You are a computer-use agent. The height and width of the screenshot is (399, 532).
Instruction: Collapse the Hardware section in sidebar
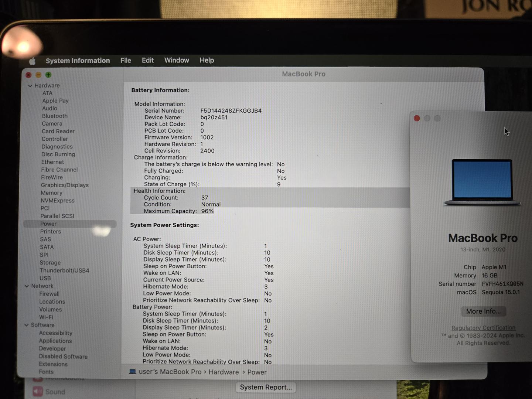point(30,86)
